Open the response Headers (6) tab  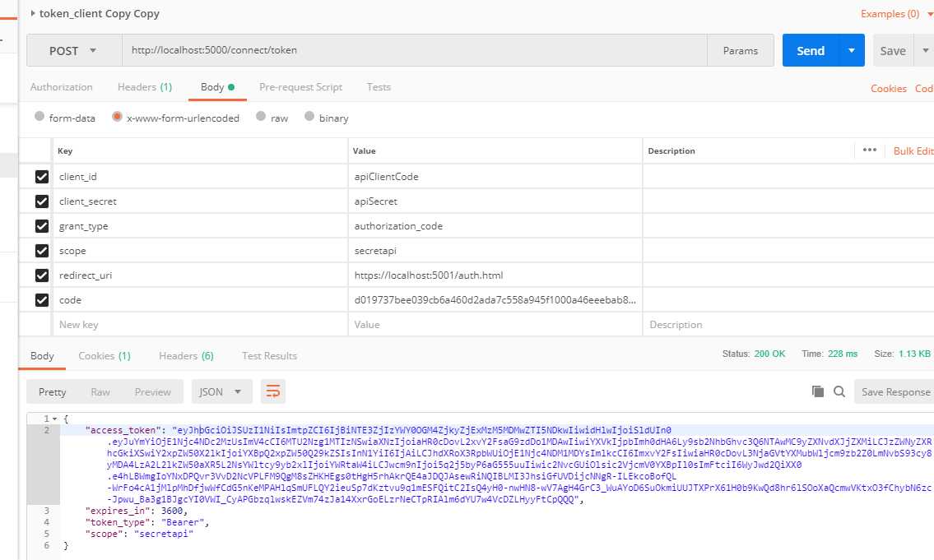[186, 356]
